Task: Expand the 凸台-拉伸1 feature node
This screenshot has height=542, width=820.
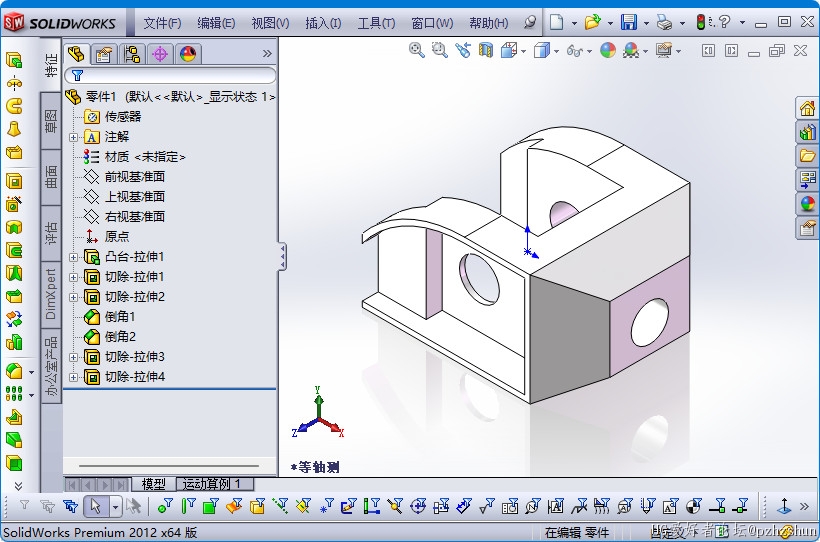Action: (73, 257)
